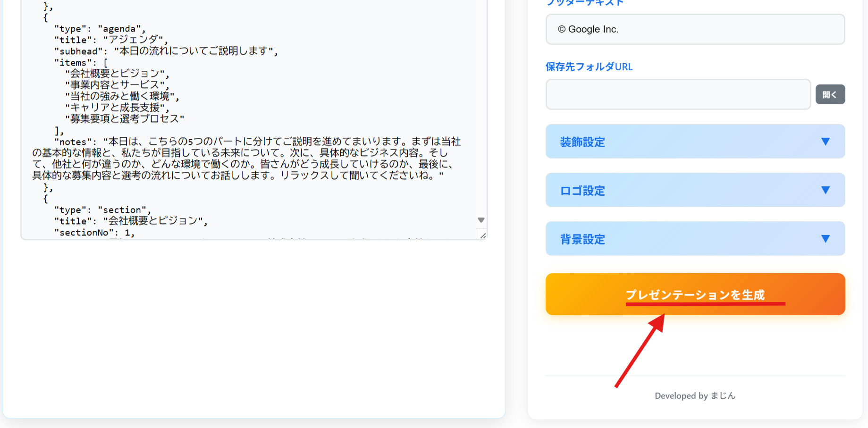The width and height of the screenshot is (868, 428).
Task: Expand the ロゴ設定 section
Action: [x=695, y=190]
